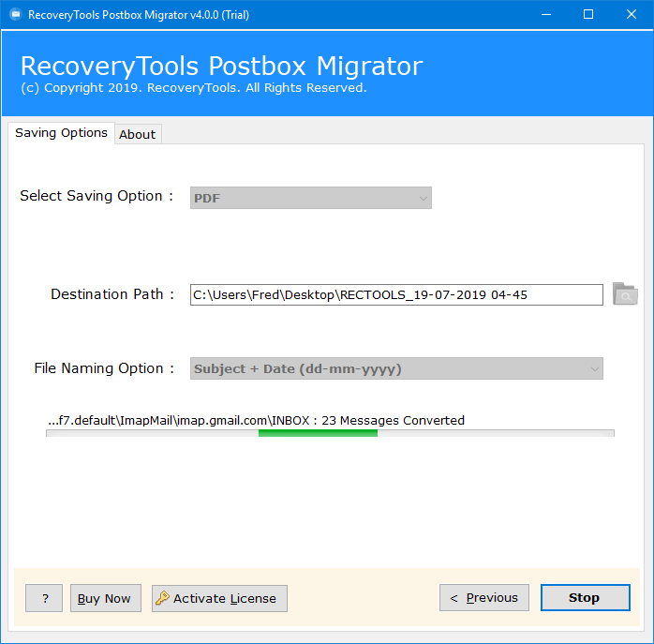This screenshot has width=654, height=644.
Task: Click the green conversion progress bar
Action: (330, 433)
